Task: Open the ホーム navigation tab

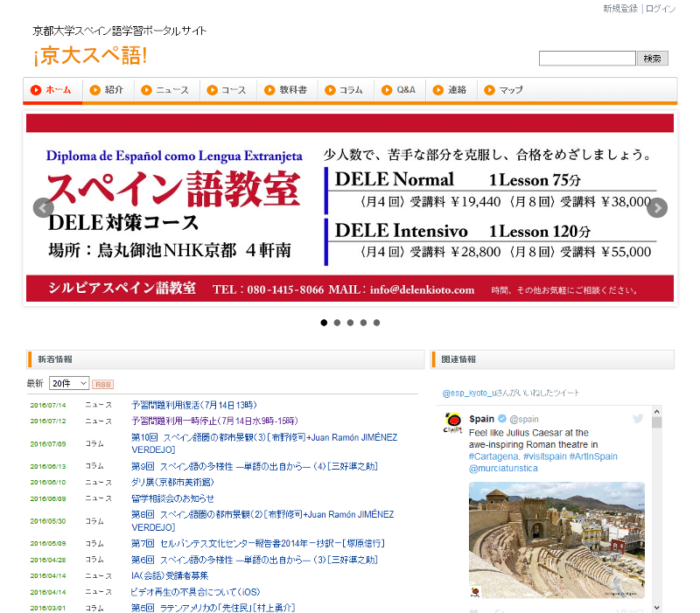Action: [52, 90]
